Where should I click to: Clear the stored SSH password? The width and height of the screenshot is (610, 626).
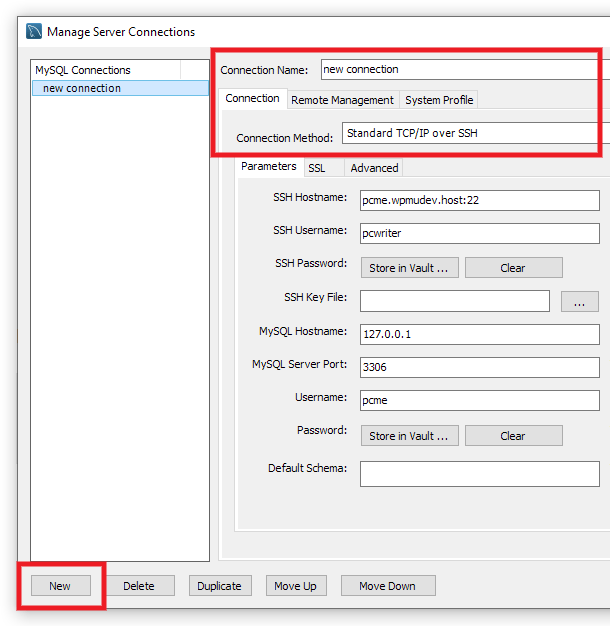(x=514, y=268)
